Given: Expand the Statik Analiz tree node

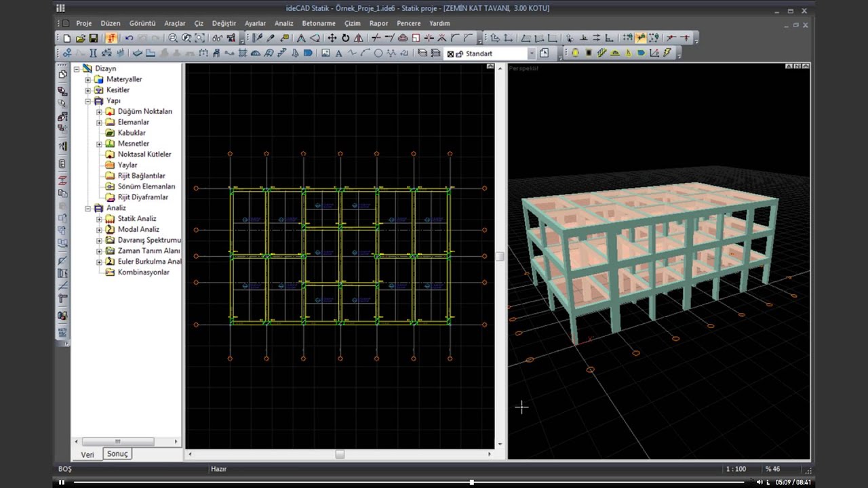Looking at the screenshot, I should pyautogui.click(x=99, y=219).
